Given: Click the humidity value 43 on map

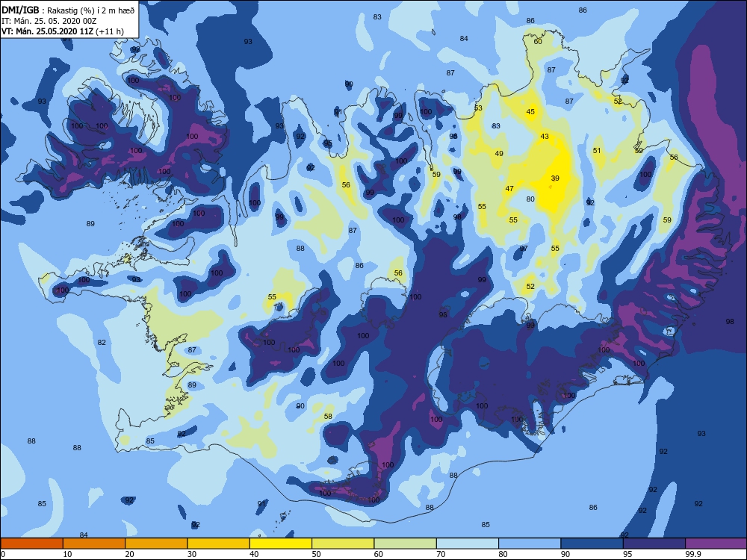Looking at the screenshot, I should coord(545,136).
